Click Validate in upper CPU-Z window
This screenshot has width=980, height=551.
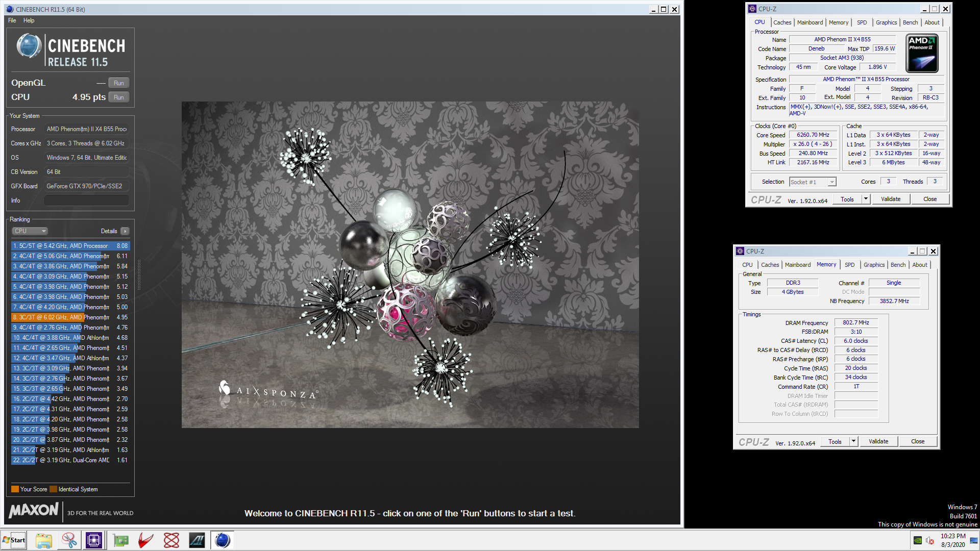891,199
